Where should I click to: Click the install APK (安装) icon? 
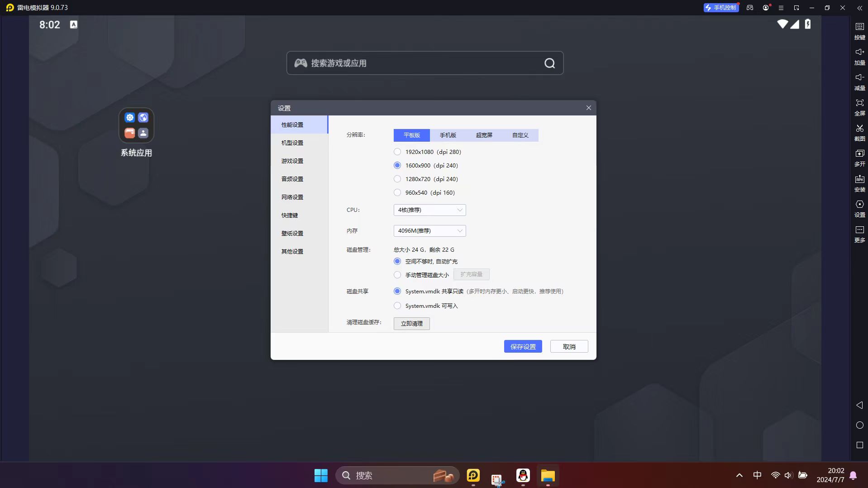(x=859, y=179)
